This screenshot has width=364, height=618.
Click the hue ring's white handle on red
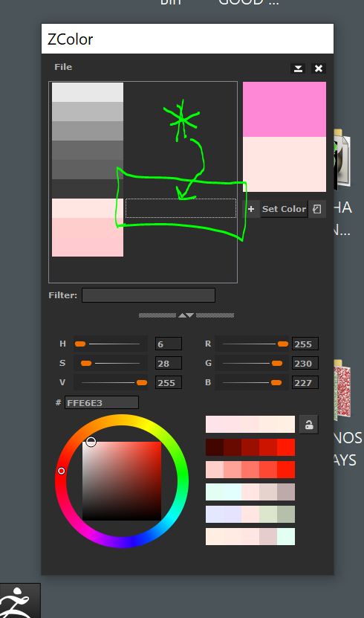[62, 471]
